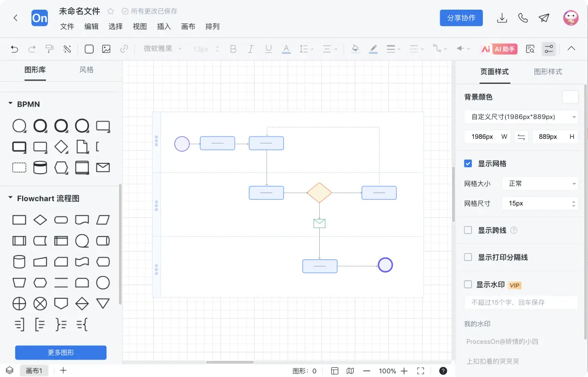588x377 pixels.
Task: Select the BPMN envelope message shape
Action: (103, 167)
